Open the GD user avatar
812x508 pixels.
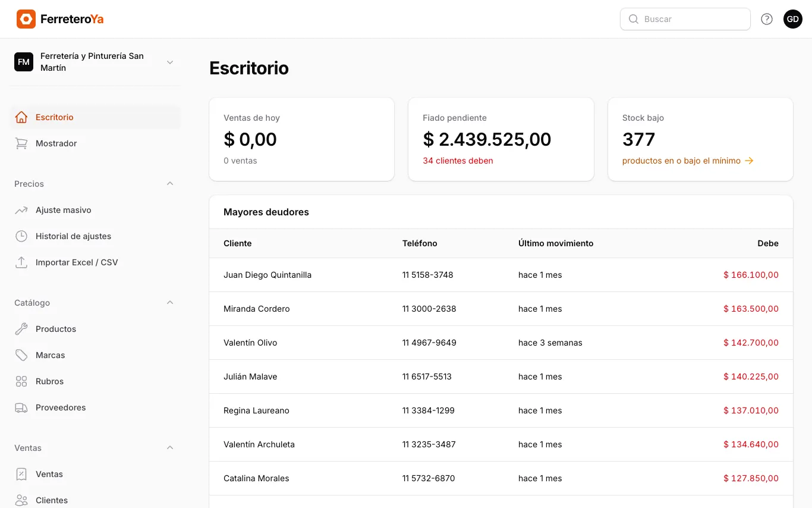point(793,19)
